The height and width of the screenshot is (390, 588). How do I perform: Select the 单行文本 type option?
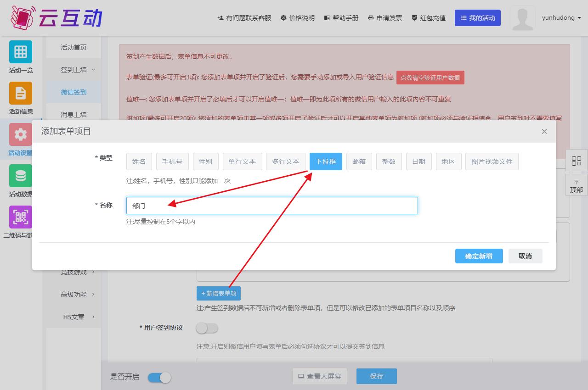[x=242, y=162]
